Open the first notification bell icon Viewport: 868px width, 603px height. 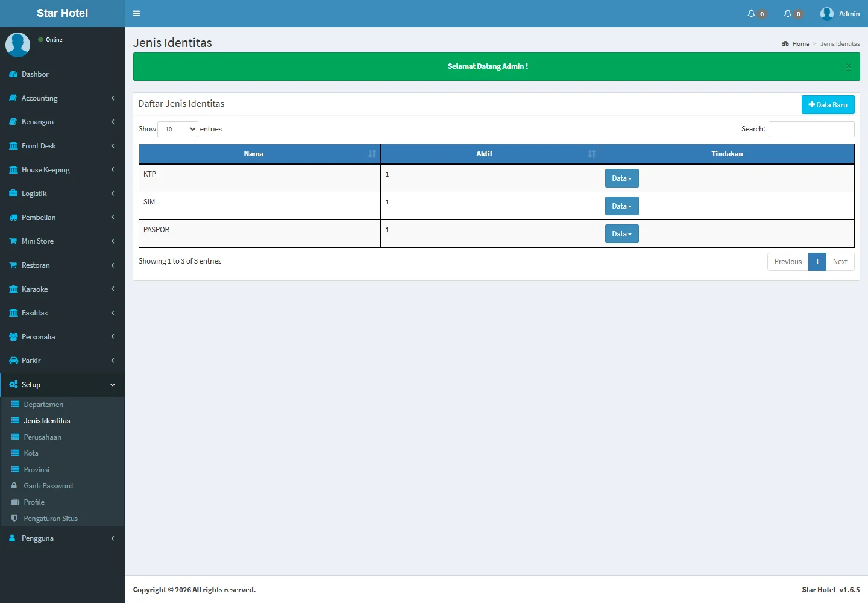751,14
